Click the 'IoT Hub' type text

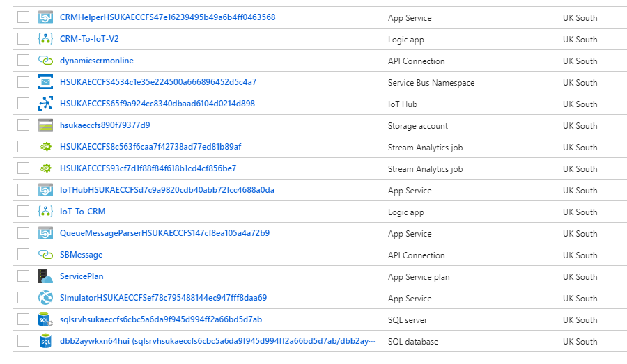[x=402, y=104]
